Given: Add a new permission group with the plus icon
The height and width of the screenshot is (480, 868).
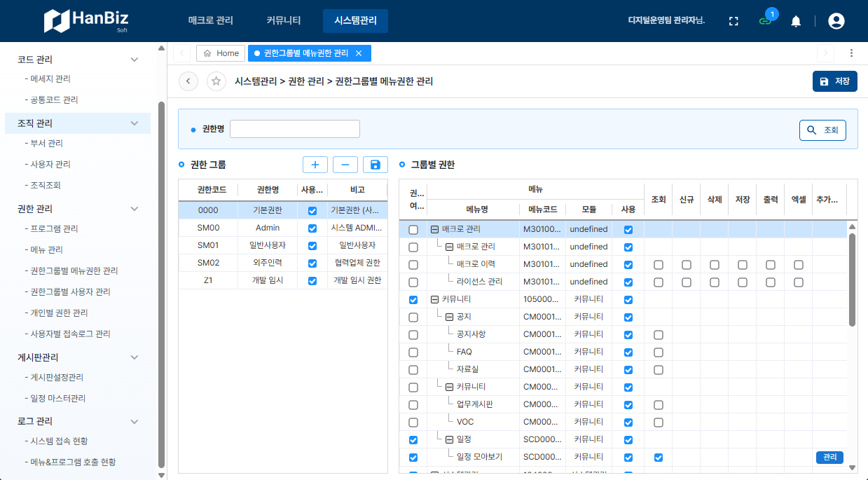Looking at the screenshot, I should pyautogui.click(x=315, y=164).
